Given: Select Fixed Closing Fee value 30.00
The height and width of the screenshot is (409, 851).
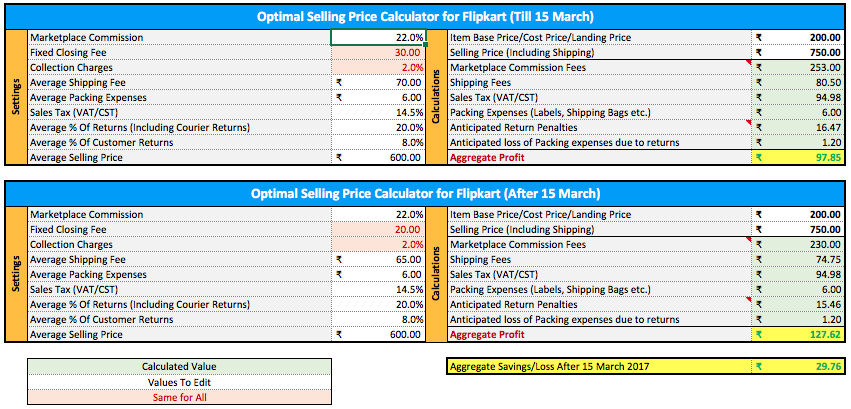Looking at the screenshot, I should point(378,53).
